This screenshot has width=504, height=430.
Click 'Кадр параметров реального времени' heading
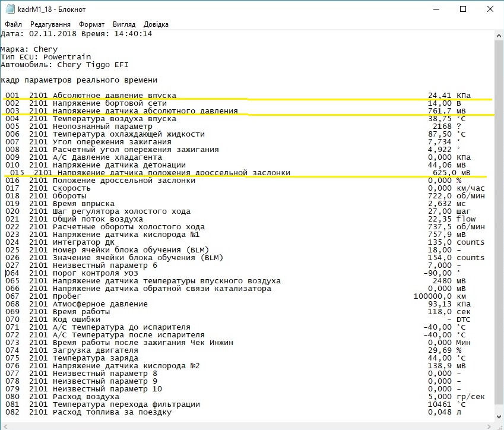pos(79,80)
